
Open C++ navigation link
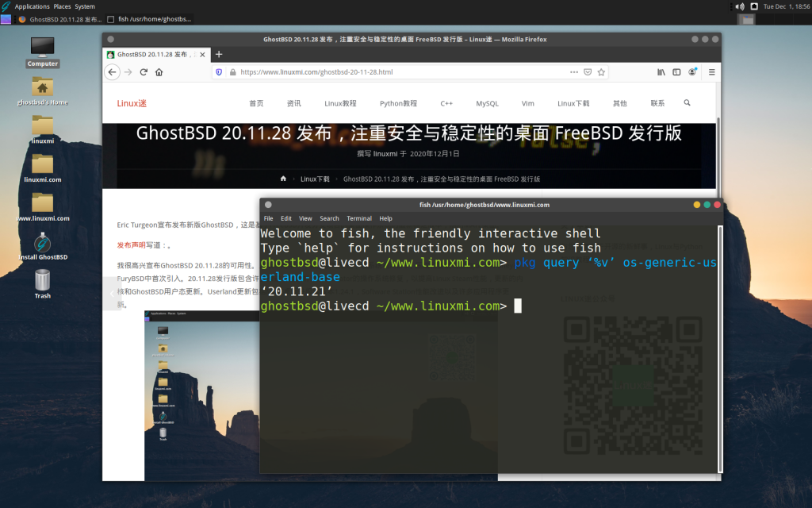pyautogui.click(x=446, y=103)
